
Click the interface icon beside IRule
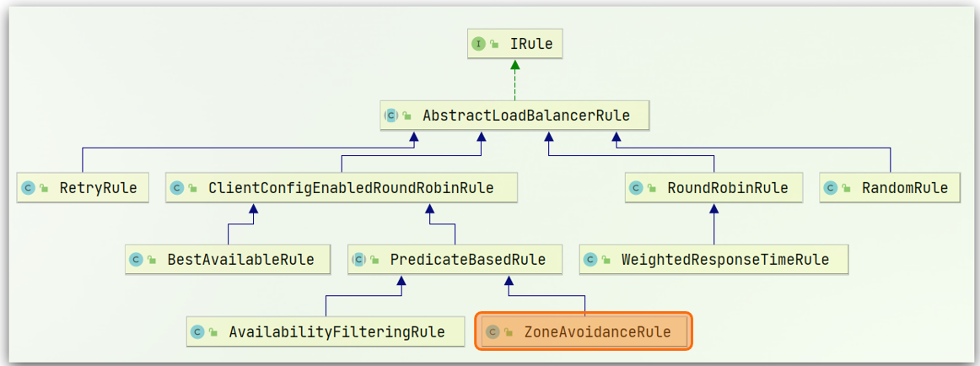click(x=479, y=44)
